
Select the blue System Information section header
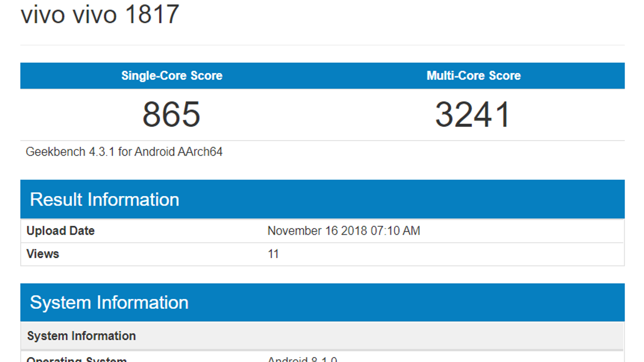109,302
